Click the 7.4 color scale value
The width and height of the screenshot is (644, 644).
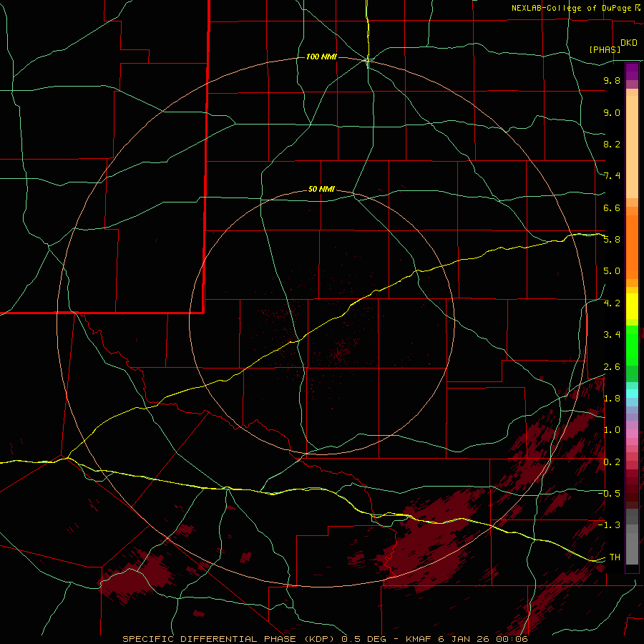[612, 176]
